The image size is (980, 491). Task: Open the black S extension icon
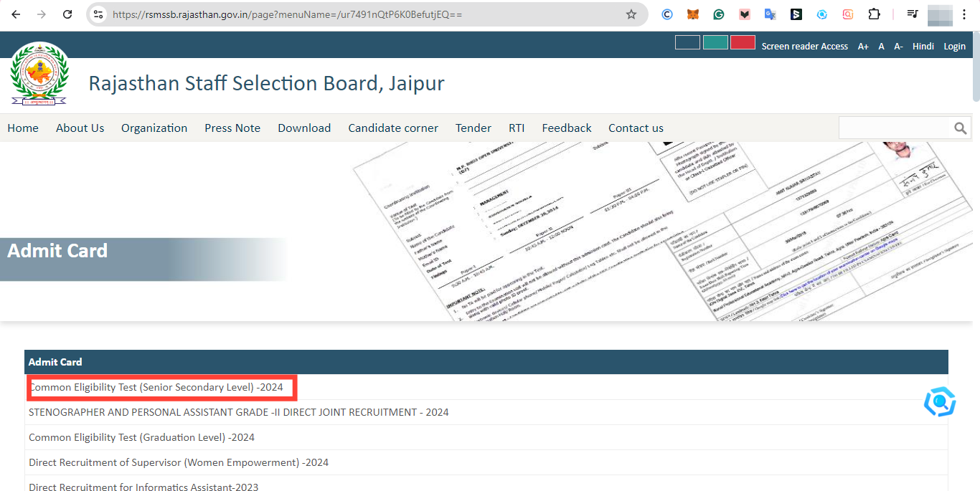(796, 14)
